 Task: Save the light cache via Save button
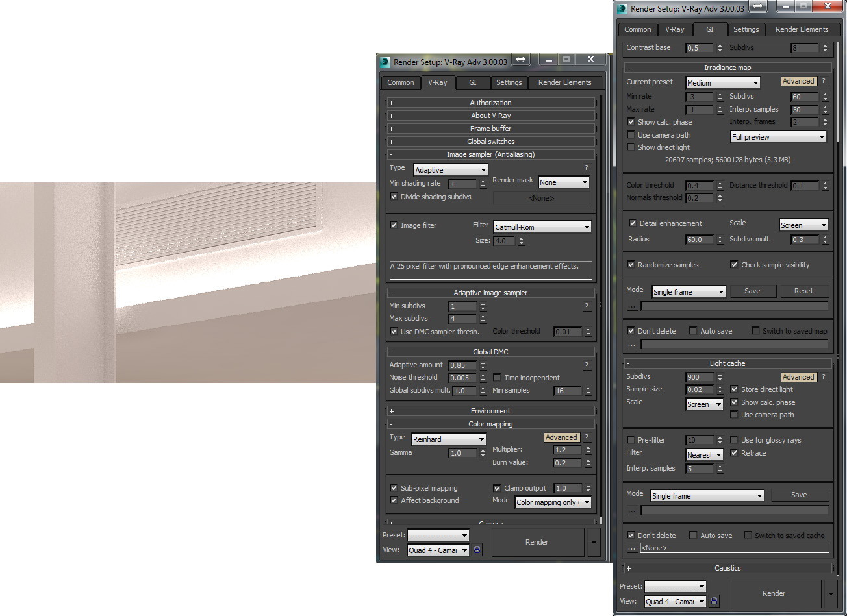tap(799, 495)
